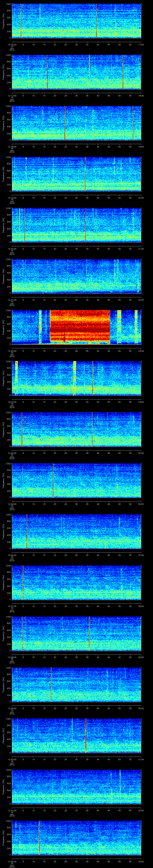Select the red vertical line near 4 s in the 12:16 spectrogram
The width and height of the screenshot is (153, 868).
click(x=21, y=21)
